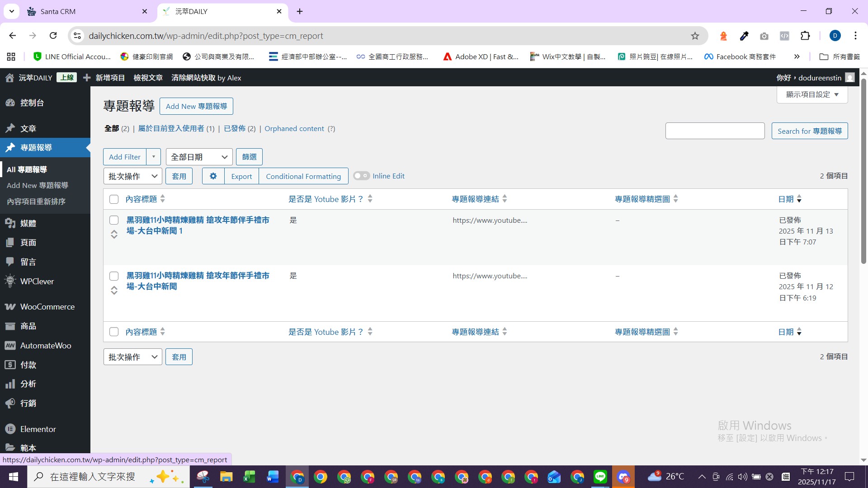Click the Elementor sidebar icon
Image resolution: width=868 pixels, height=488 pixels.
(10, 429)
